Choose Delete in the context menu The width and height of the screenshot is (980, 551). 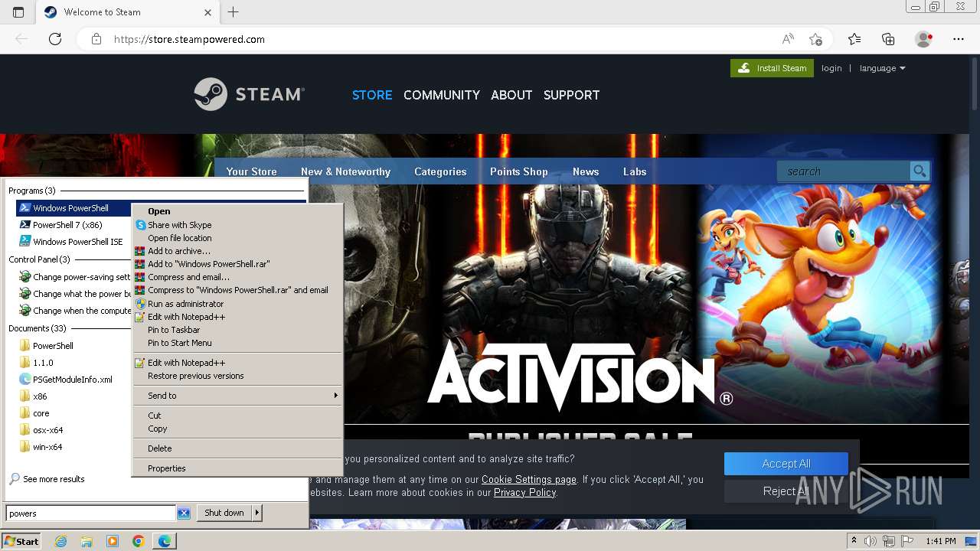pos(237,448)
